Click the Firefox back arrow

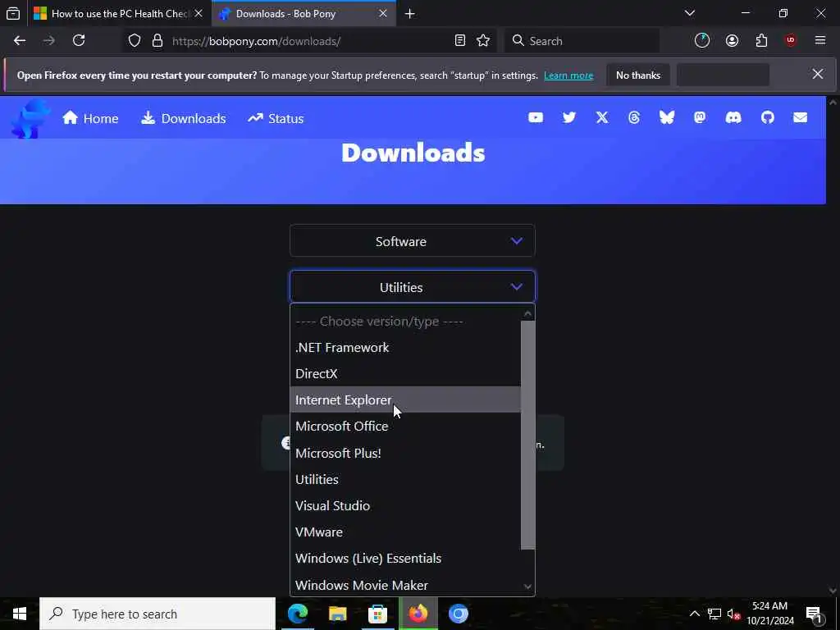click(x=20, y=41)
